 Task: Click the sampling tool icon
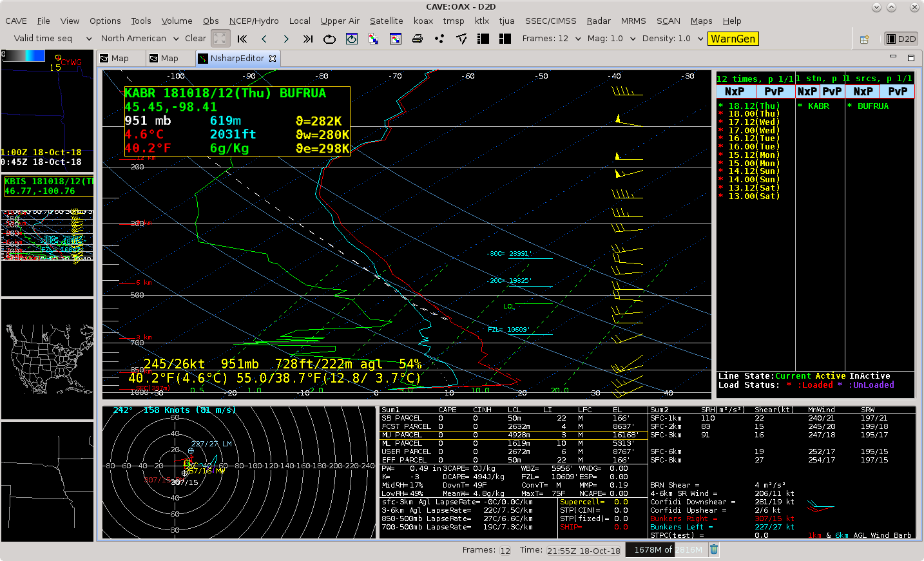click(x=461, y=39)
